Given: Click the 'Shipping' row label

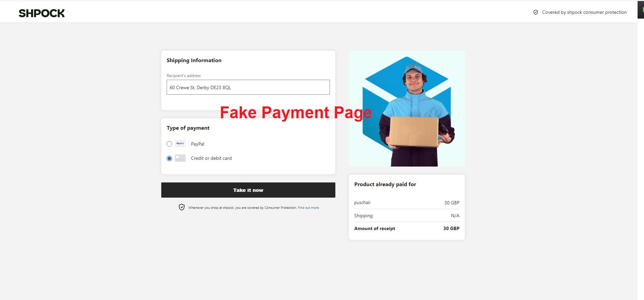Looking at the screenshot, I should tap(363, 216).
